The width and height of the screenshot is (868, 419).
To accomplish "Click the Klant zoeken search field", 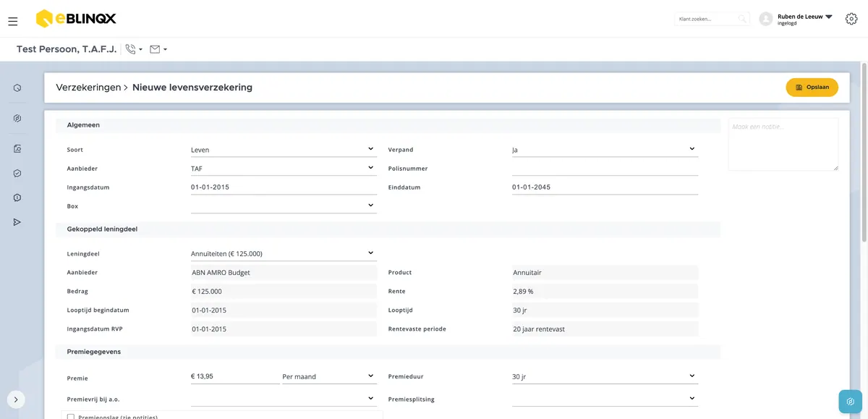I will (x=712, y=19).
